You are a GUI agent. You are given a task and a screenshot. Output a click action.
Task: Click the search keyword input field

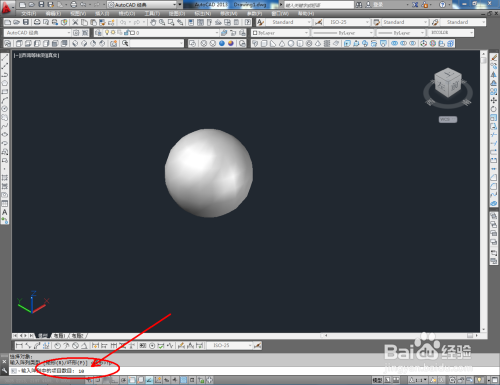pos(319,5)
